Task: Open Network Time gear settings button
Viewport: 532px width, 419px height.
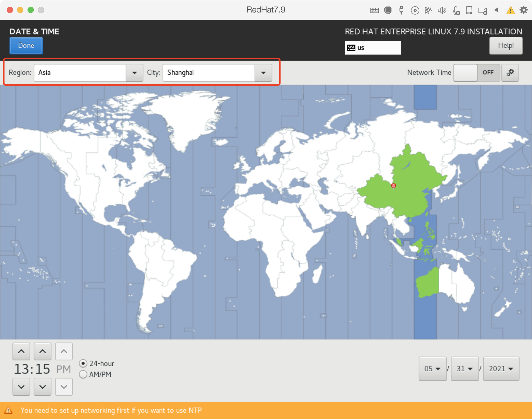Action: (510, 73)
